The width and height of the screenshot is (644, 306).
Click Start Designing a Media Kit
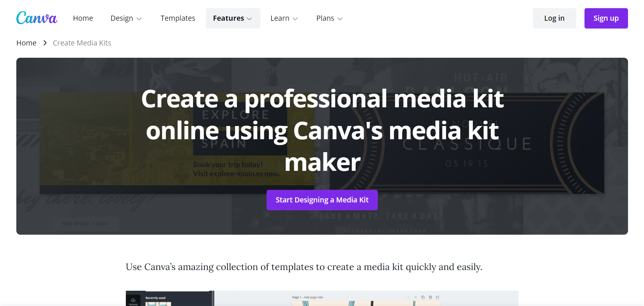pyautogui.click(x=322, y=200)
